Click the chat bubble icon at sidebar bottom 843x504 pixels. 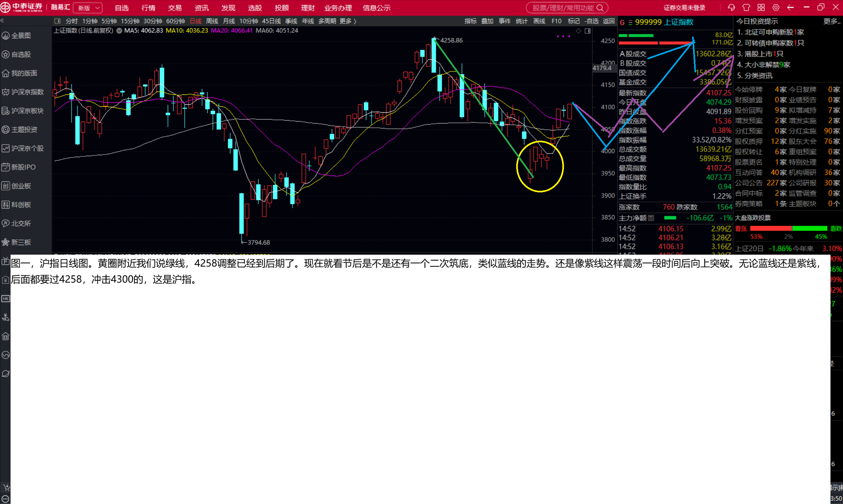[x=6, y=499]
